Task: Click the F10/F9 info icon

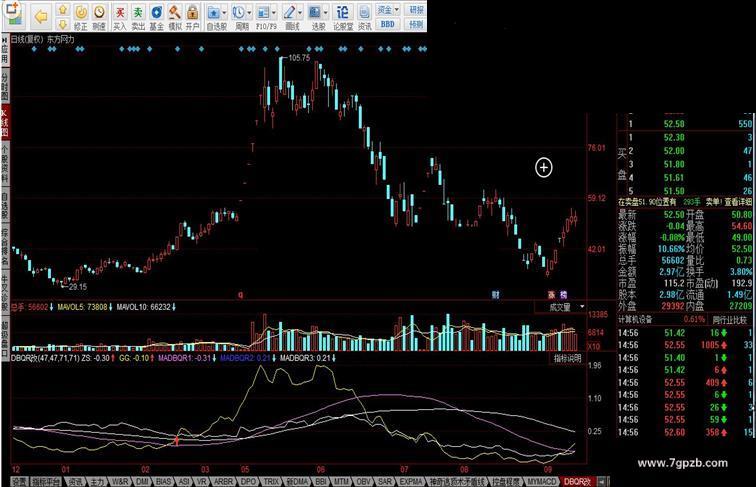Action: (263, 13)
